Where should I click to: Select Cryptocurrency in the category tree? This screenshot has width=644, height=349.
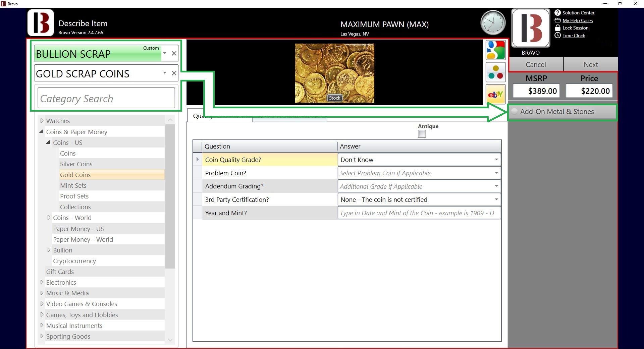pyautogui.click(x=74, y=261)
